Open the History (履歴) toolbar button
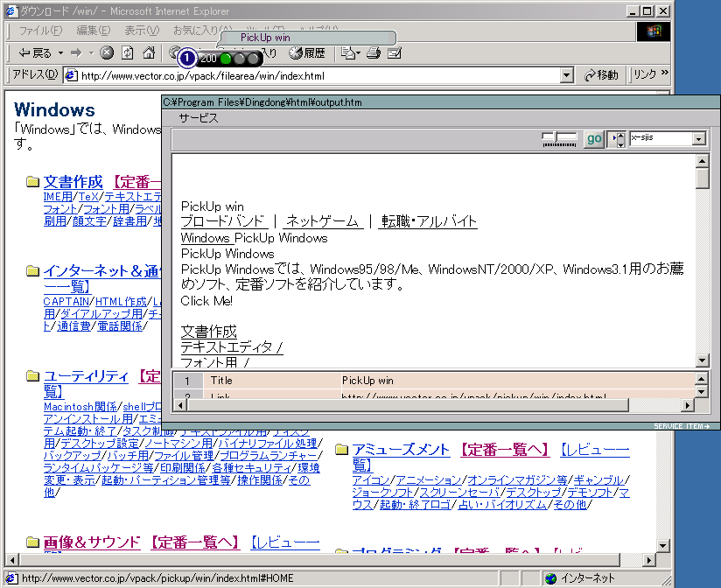This screenshot has width=721, height=588. coord(307,52)
